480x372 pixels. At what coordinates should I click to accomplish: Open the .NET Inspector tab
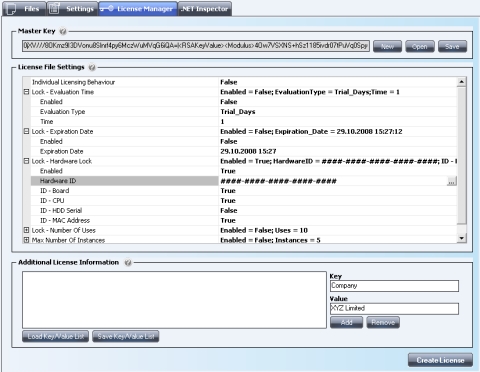click(x=205, y=9)
